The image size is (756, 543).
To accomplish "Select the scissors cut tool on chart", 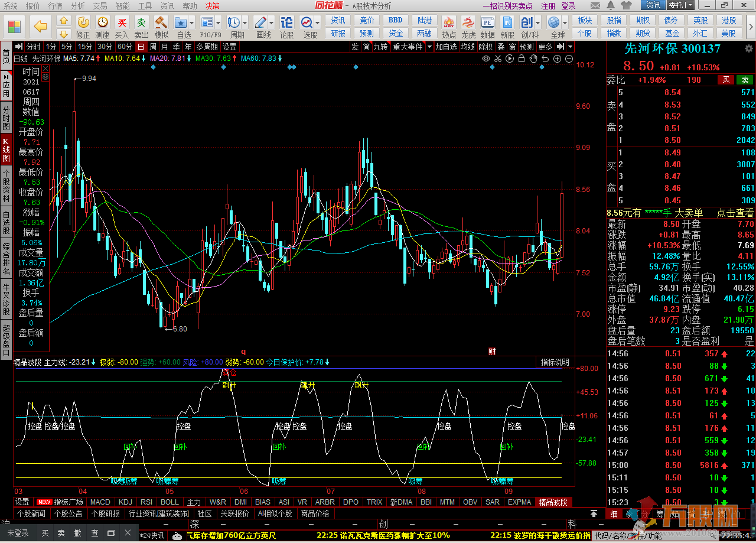I will [x=498, y=58].
